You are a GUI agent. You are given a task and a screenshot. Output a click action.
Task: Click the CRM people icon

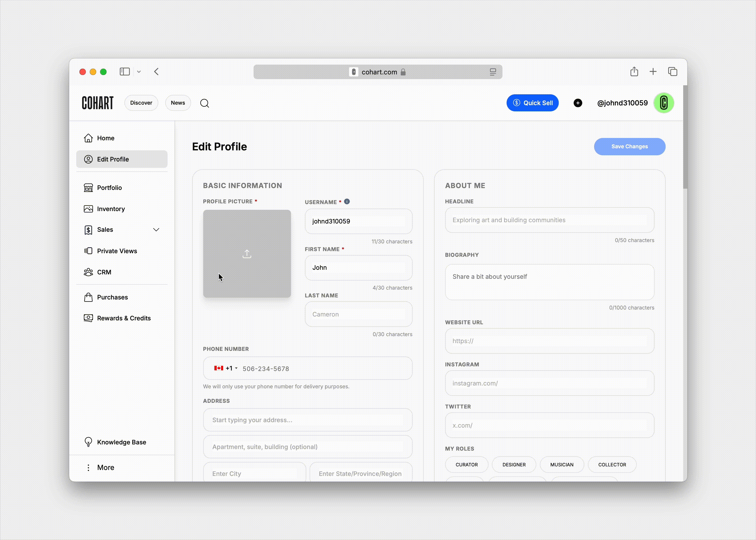[x=88, y=272]
